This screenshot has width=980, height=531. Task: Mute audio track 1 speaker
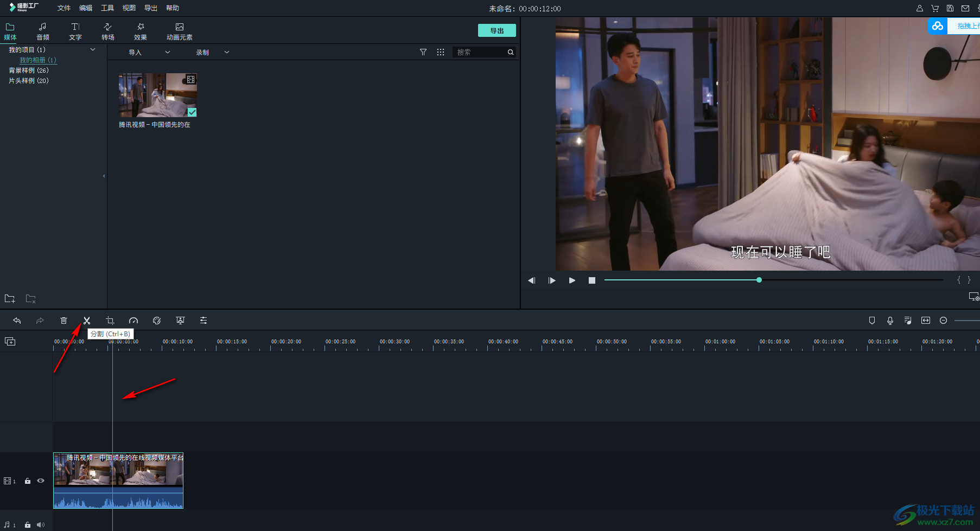[41, 524]
